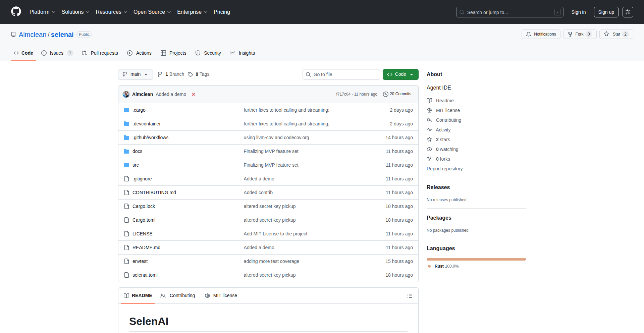Open the 20 Commits history link
Screen dimensions: 644x333
[x=397, y=94]
